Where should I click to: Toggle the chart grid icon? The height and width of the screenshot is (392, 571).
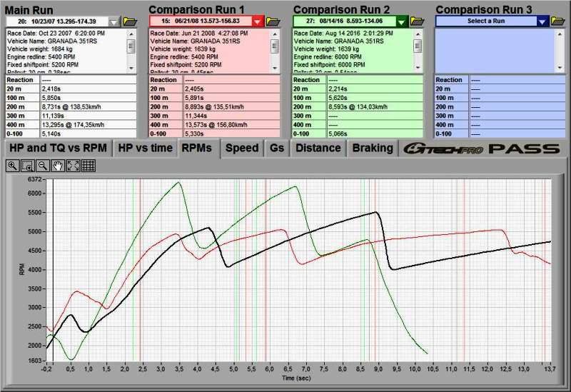tap(88, 165)
